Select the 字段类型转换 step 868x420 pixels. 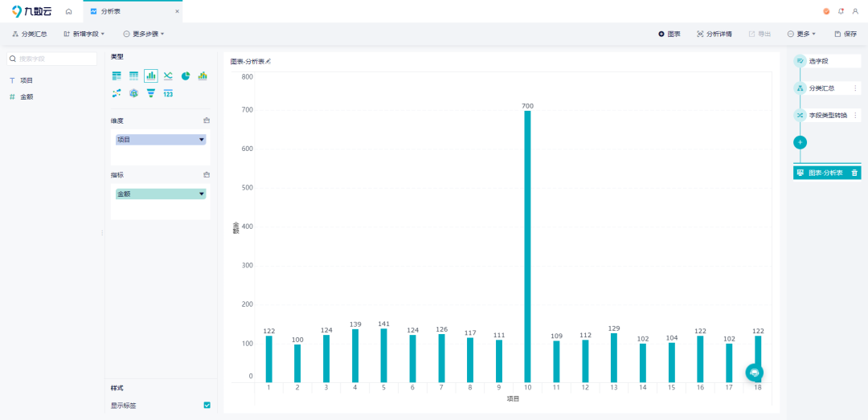pos(827,115)
